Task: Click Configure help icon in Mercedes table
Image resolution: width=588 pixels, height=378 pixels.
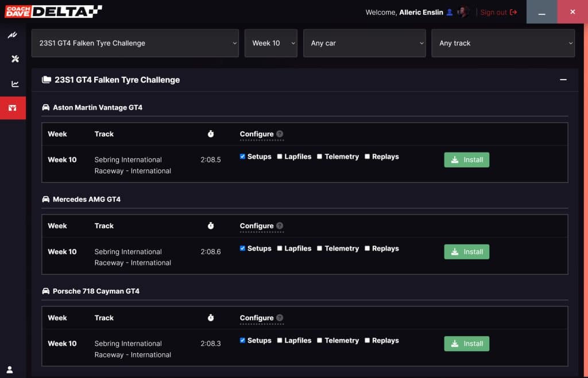Action: pyautogui.click(x=280, y=225)
